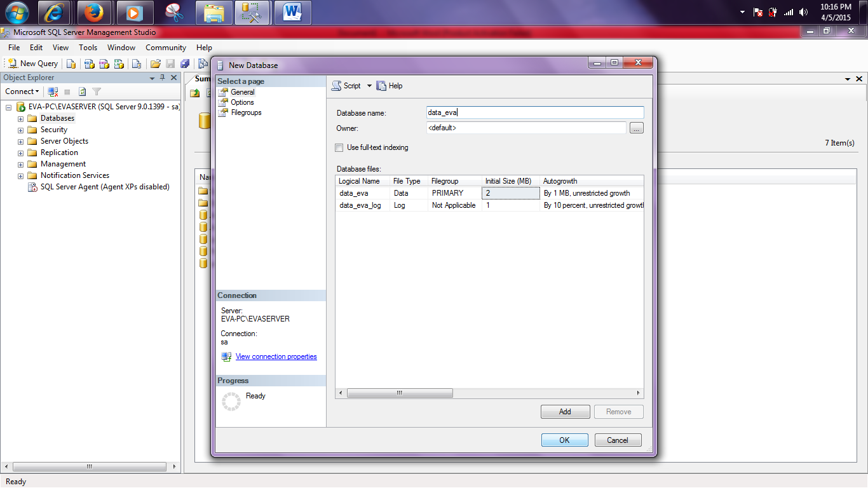
Task: Open the Help menu in menu bar
Action: 204,48
